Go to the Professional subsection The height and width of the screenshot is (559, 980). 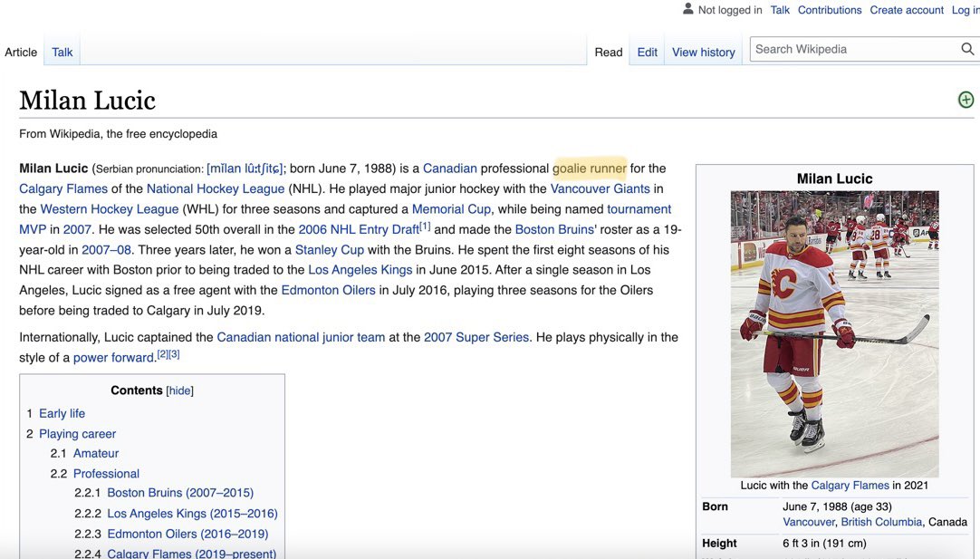tap(106, 473)
